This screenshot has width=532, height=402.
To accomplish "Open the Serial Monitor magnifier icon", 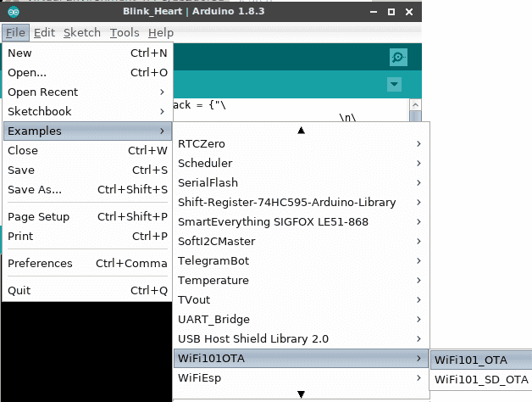I will [398, 58].
